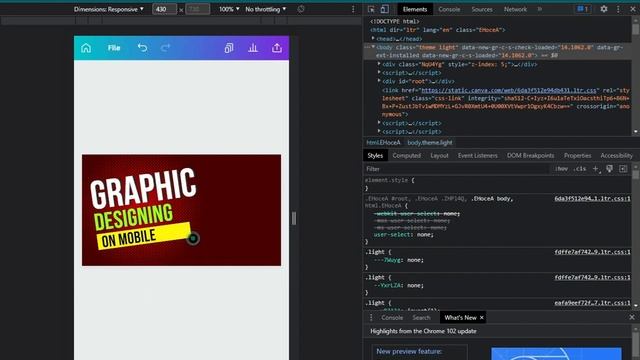Switch to the Network tab
The height and width of the screenshot is (360, 640).
click(516, 9)
